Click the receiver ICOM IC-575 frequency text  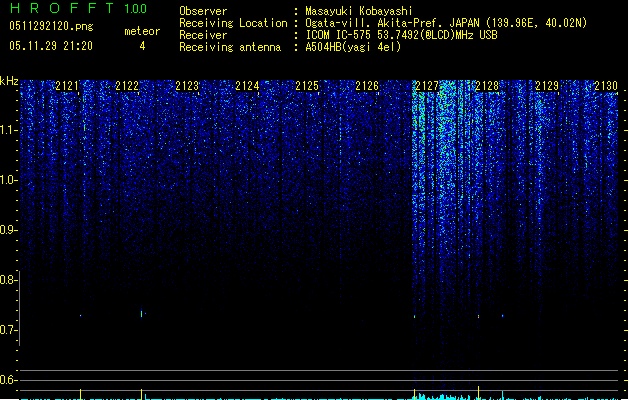[x=401, y=35]
